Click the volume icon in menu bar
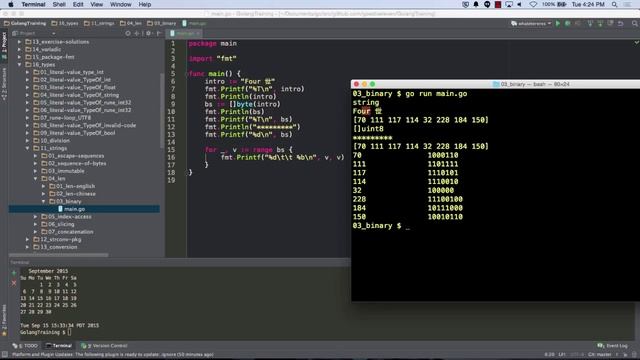 (520, 4)
